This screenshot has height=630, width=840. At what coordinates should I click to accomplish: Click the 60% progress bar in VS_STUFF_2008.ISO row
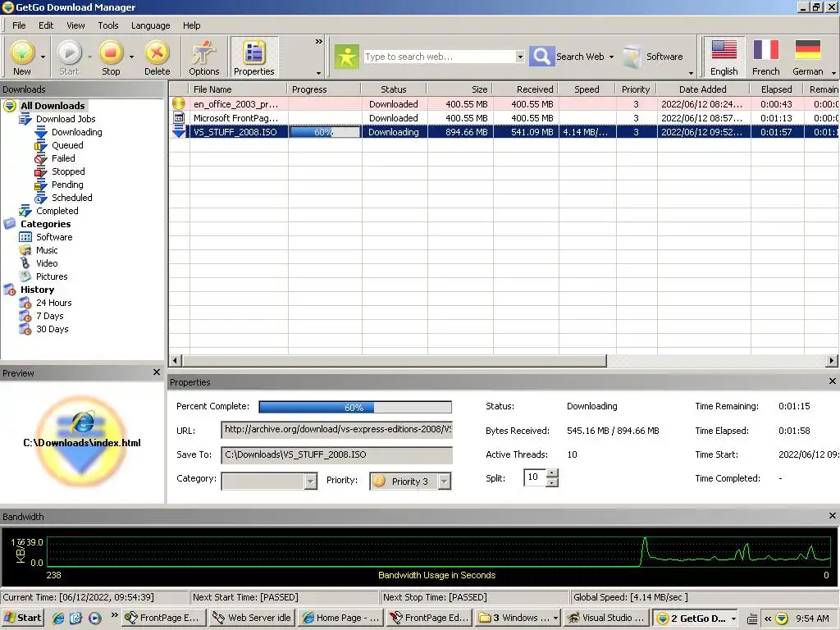click(x=325, y=132)
